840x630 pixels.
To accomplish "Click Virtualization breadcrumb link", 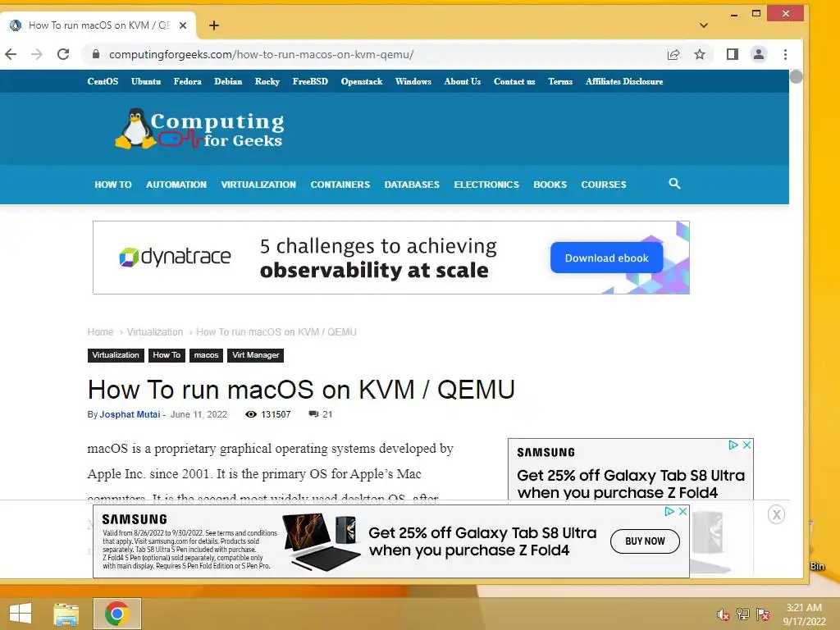I will tap(155, 332).
